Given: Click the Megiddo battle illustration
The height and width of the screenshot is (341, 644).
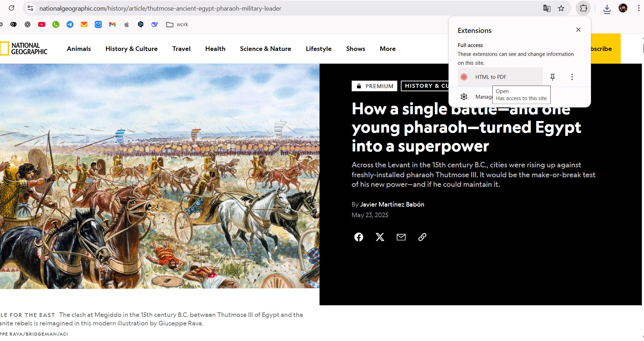Looking at the screenshot, I should [x=160, y=176].
